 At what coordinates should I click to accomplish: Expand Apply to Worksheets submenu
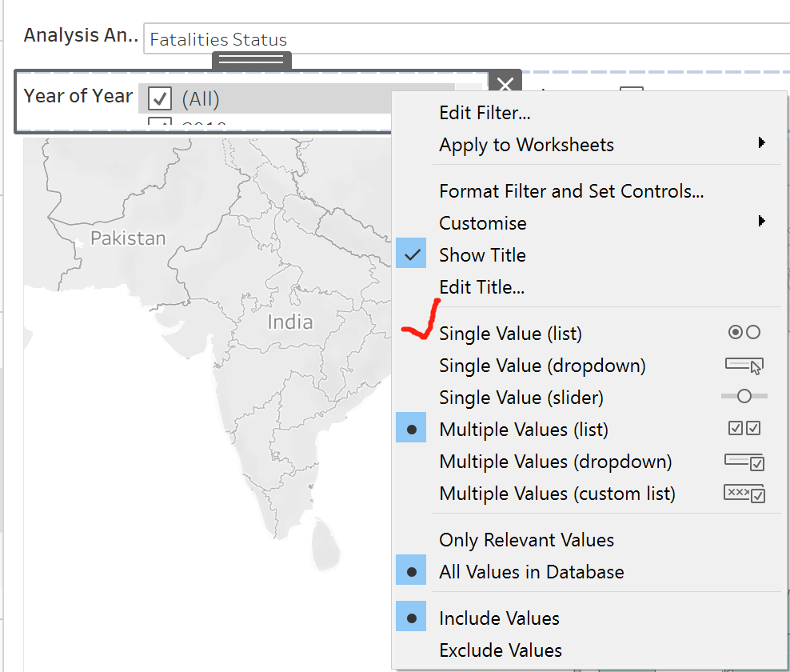pos(761,144)
